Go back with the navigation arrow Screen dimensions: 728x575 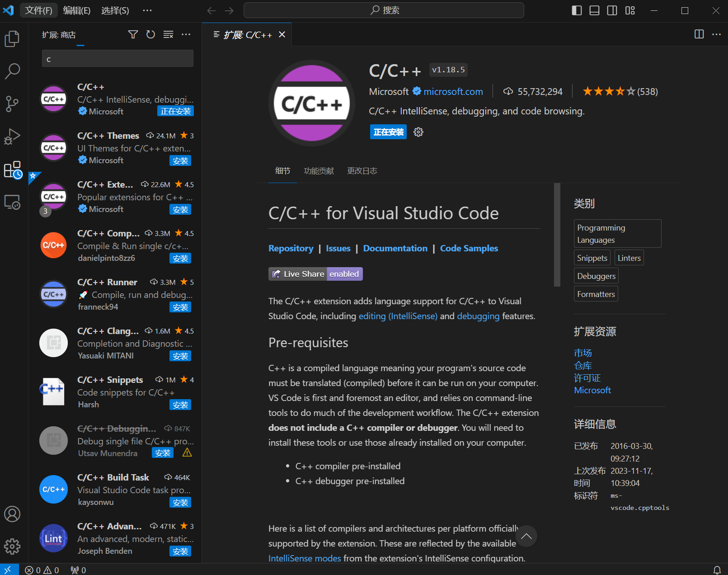coord(211,10)
